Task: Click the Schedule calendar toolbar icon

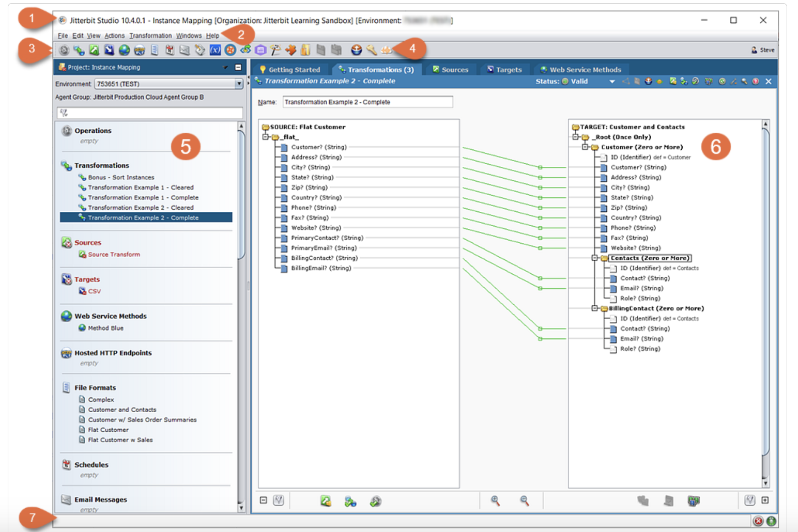Action: tap(170, 50)
